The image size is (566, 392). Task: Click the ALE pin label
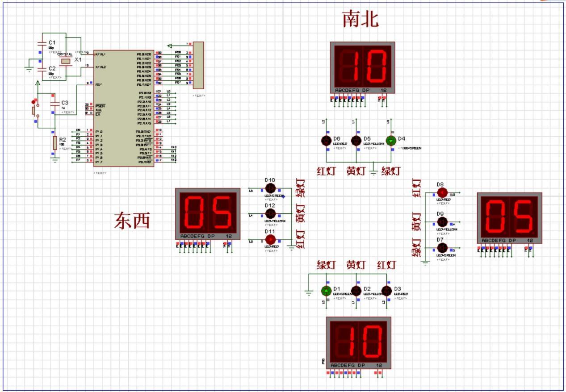(x=98, y=110)
